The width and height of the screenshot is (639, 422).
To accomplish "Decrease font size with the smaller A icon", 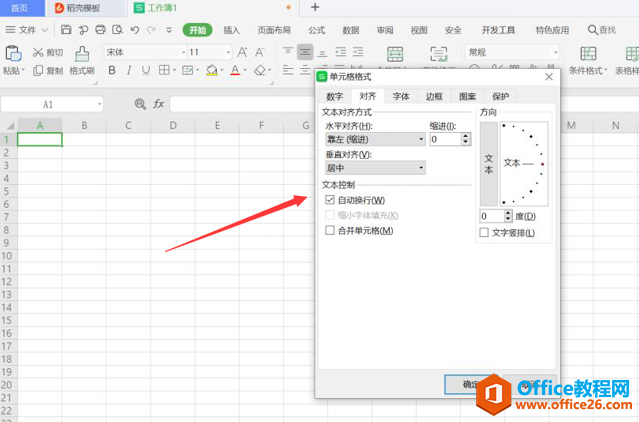I will (x=260, y=52).
